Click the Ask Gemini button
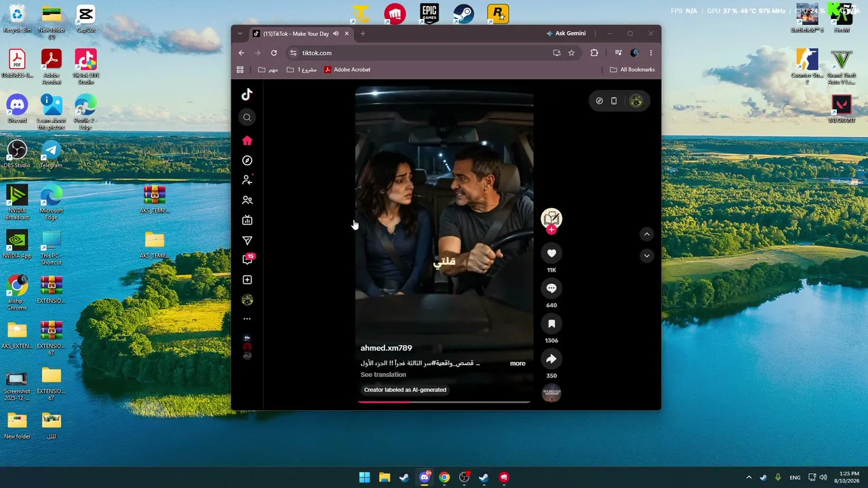The width and height of the screenshot is (868, 488). (x=566, y=33)
